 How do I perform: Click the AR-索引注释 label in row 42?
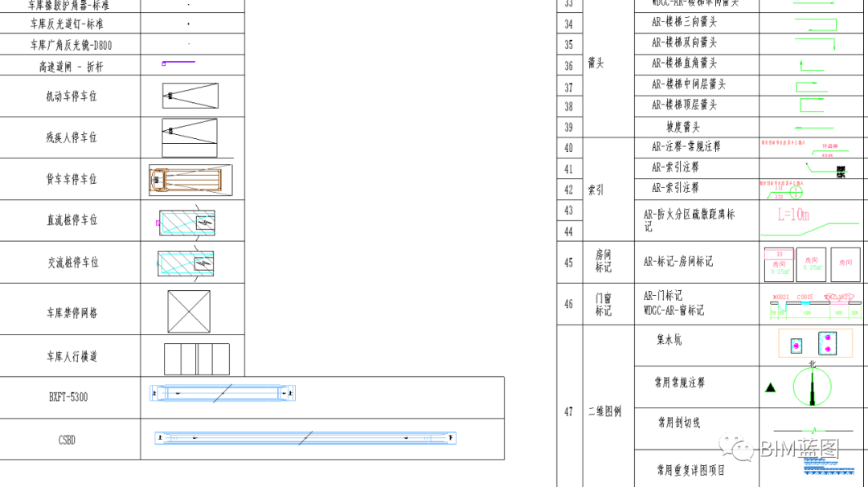(675, 187)
